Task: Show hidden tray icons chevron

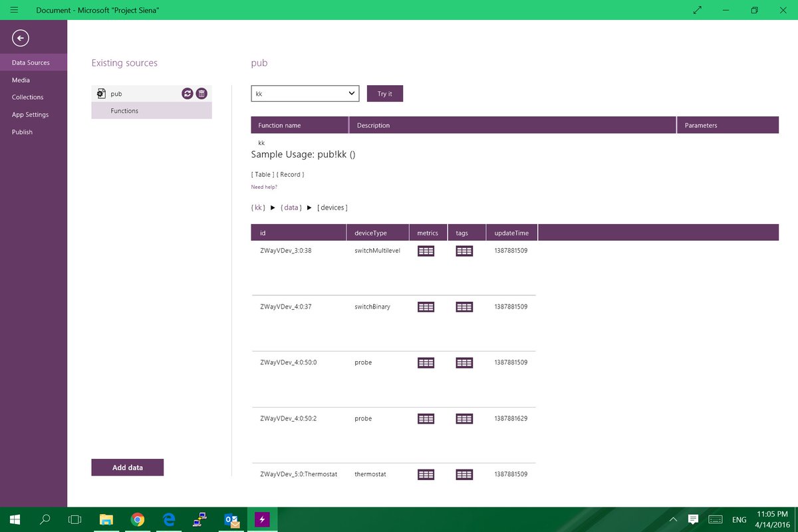Action: pyautogui.click(x=673, y=519)
